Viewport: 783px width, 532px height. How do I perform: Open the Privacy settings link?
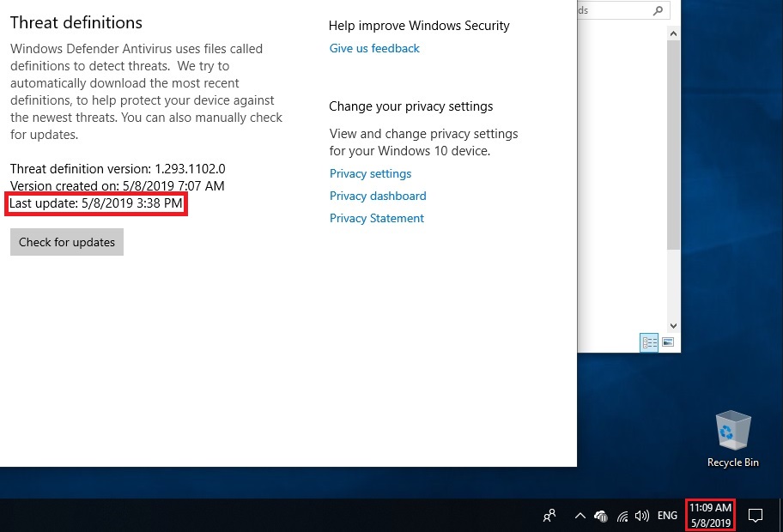coord(371,173)
